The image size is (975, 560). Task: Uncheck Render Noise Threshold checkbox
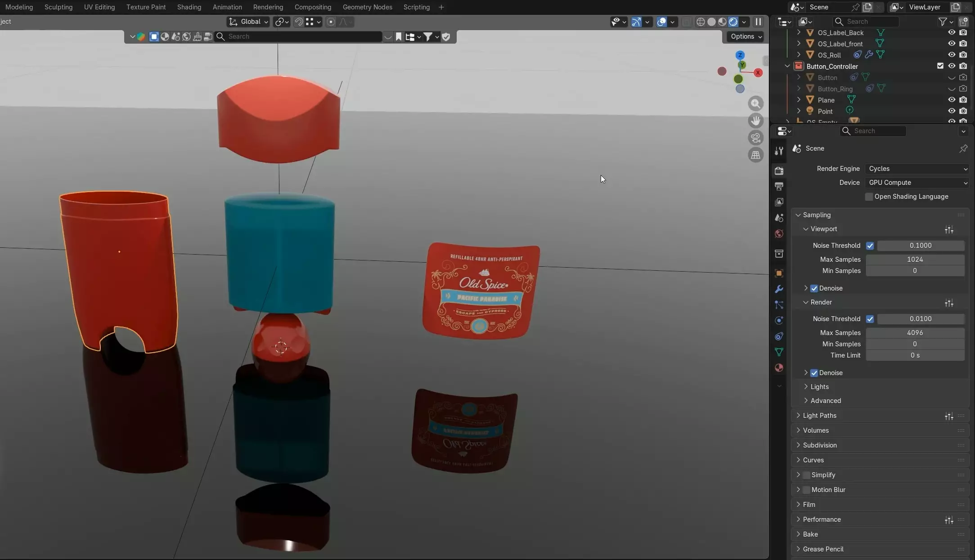click(870, 319)
